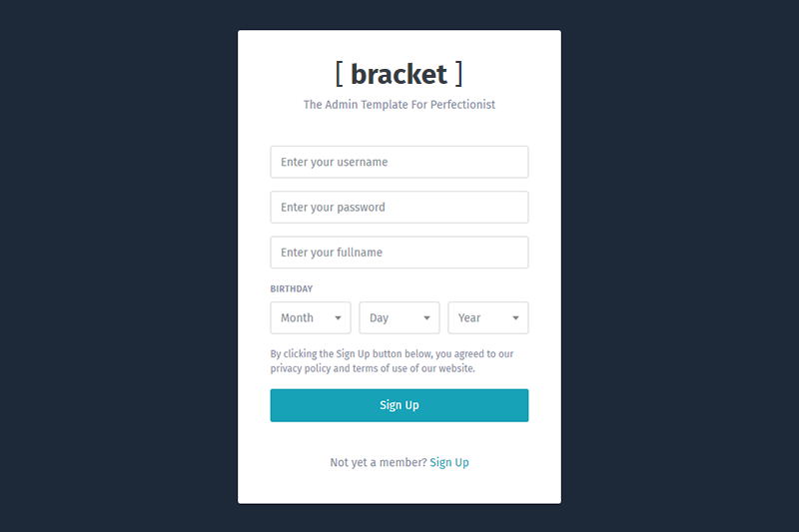Click the left bracket symbol in logo
The height and width of the screenshot is (532, 799).
pos(340,73)
